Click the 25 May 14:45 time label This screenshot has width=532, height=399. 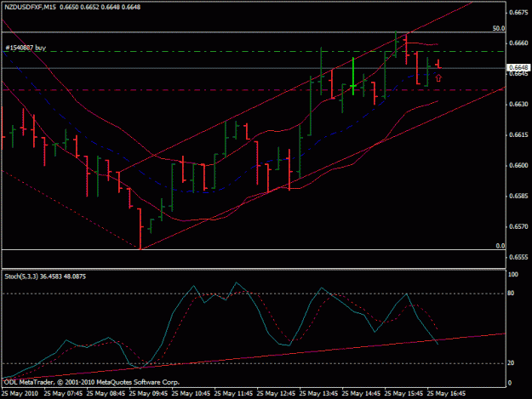pyautogui.click(x=362, y=394)
